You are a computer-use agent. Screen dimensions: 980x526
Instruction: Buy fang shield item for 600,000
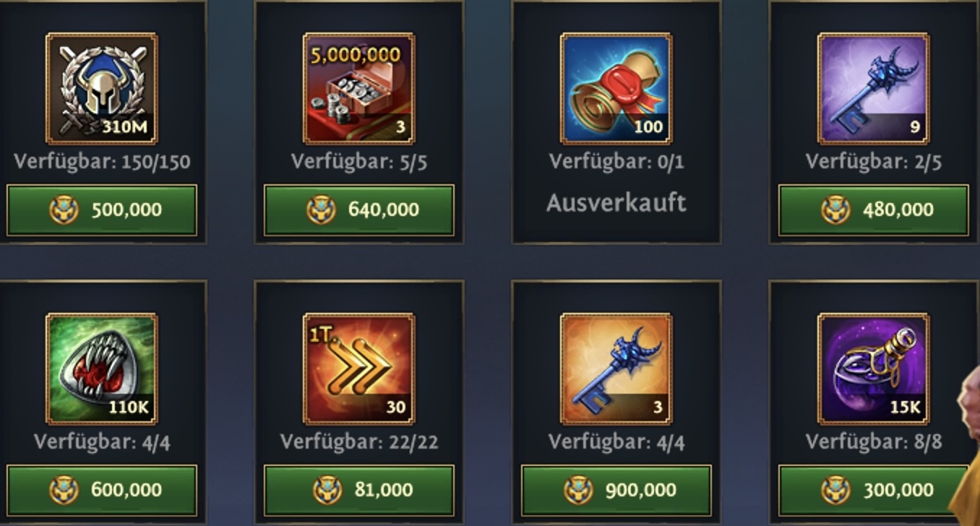coord(102,491)
